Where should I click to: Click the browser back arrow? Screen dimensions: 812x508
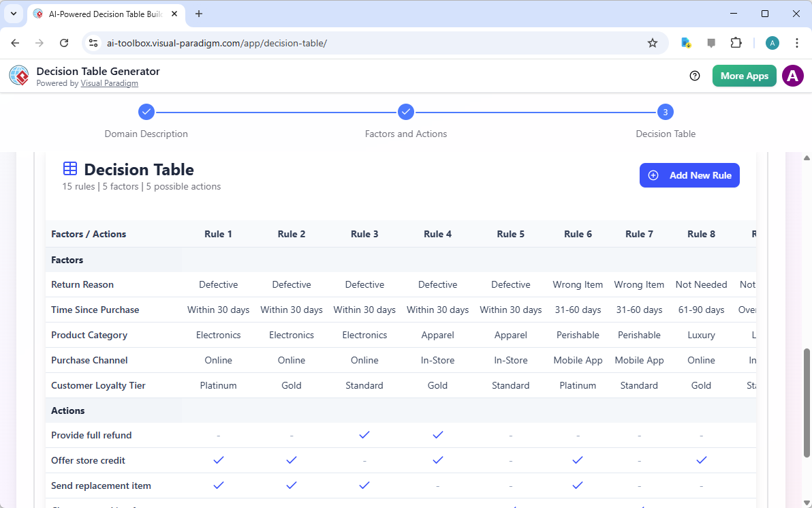15,42
